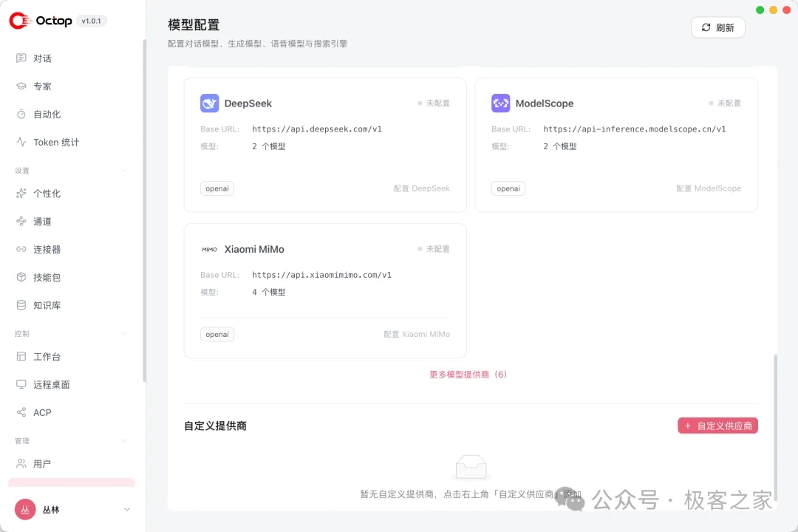Collapse the 管理 section chevron

point(125,441)
